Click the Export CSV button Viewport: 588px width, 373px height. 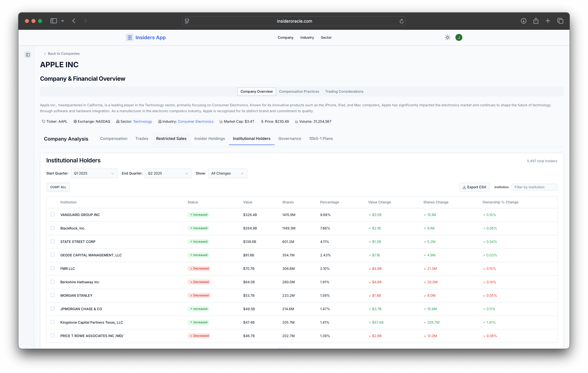pos(474,187)
